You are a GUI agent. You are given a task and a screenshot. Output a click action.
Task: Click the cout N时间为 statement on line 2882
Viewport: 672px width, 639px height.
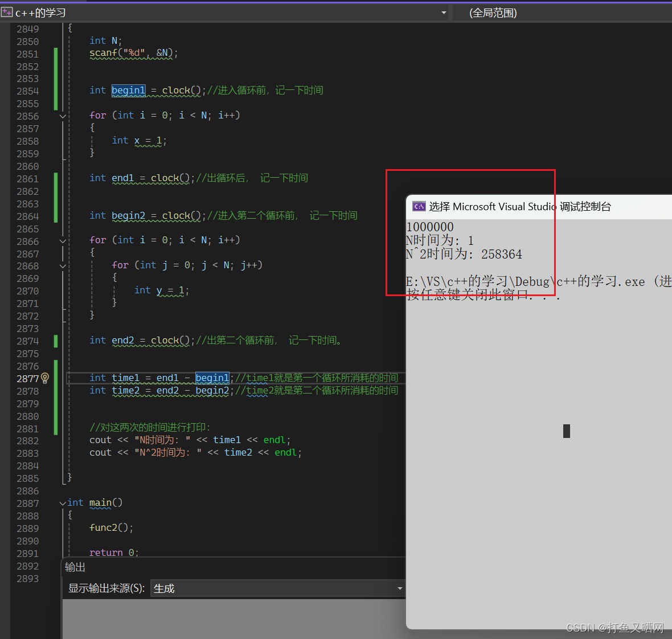coord(190,440)
